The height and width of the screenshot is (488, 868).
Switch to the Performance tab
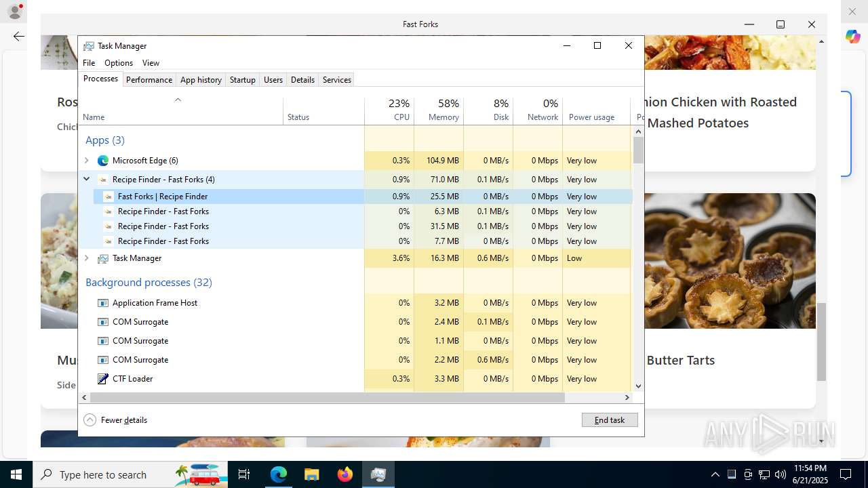point(149,80)
